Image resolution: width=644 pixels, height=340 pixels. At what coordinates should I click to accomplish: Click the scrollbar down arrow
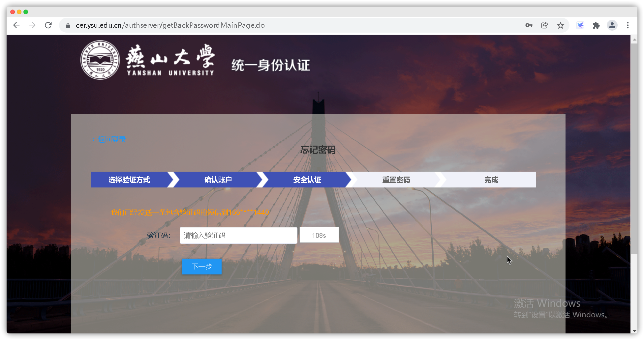[x=634, y=330]
